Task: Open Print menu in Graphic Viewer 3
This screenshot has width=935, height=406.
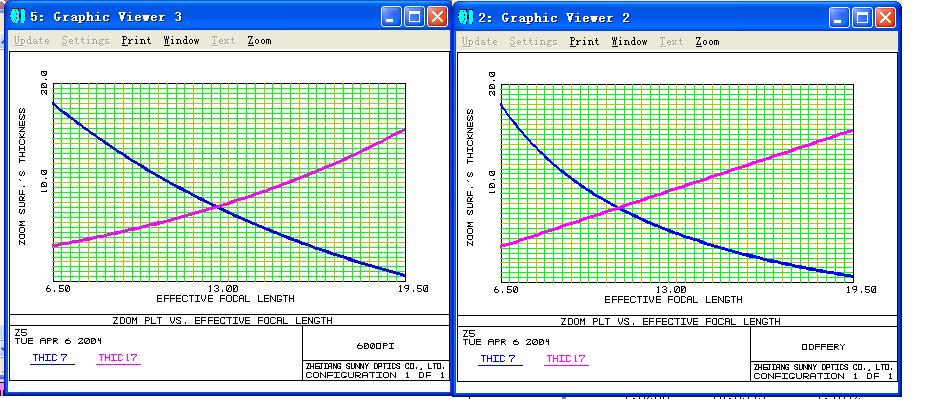Action: 137,41
